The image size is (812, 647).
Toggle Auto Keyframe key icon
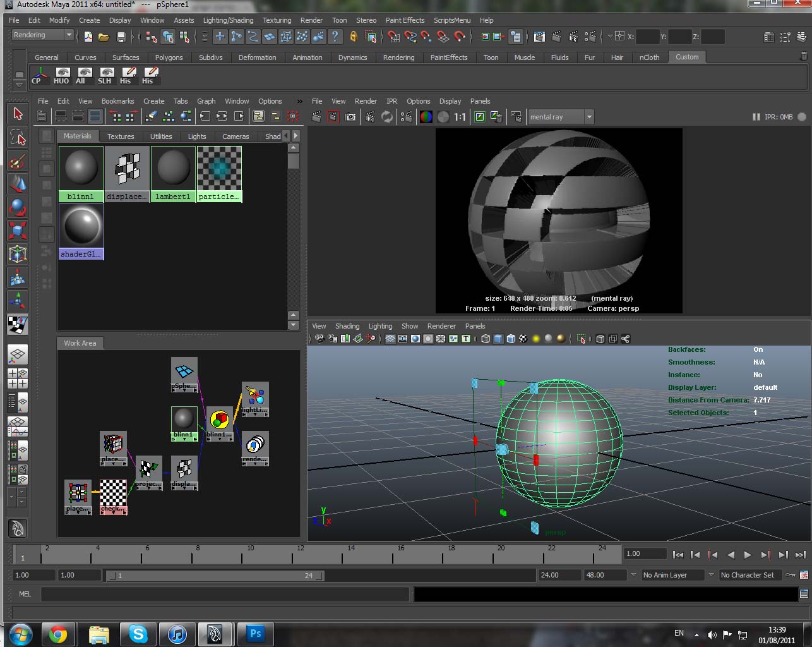pos(789,575)
